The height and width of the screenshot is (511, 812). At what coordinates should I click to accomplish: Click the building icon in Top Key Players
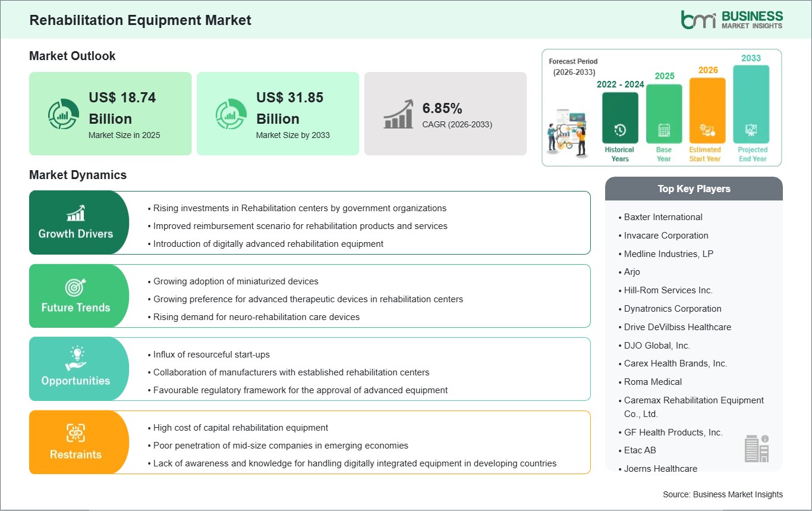[756, 448]
